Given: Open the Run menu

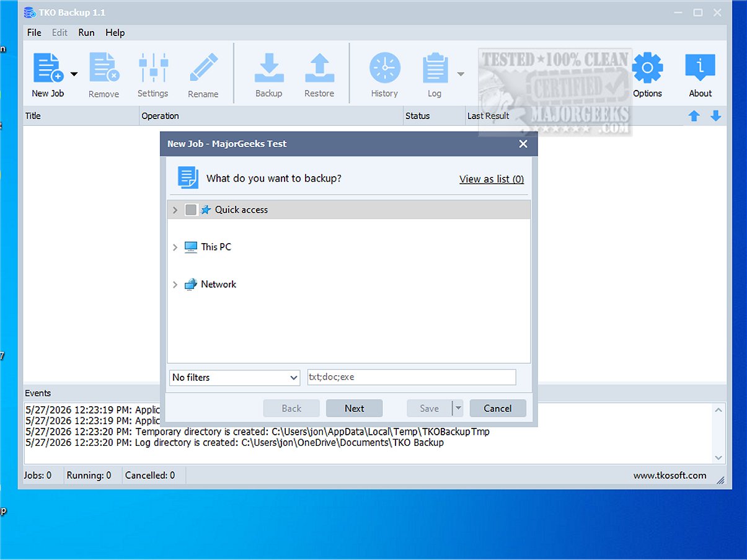Looking at the screenshot, I should point(86,32).
